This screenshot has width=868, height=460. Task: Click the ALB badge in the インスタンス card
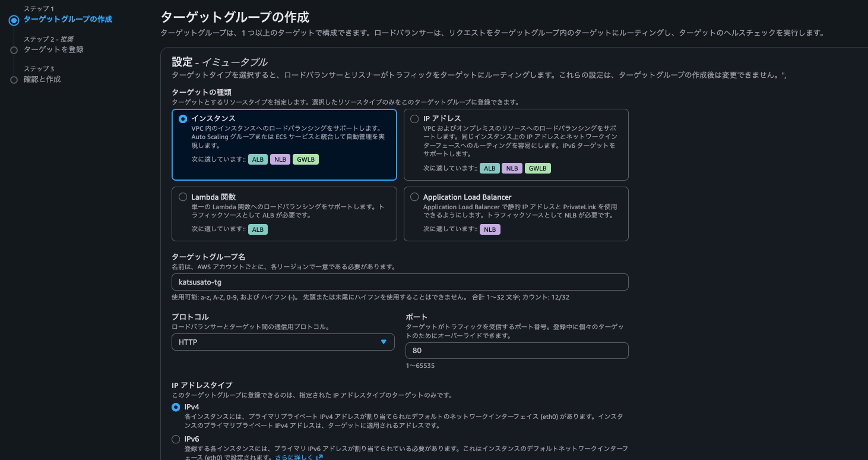(x=258, y=159)
